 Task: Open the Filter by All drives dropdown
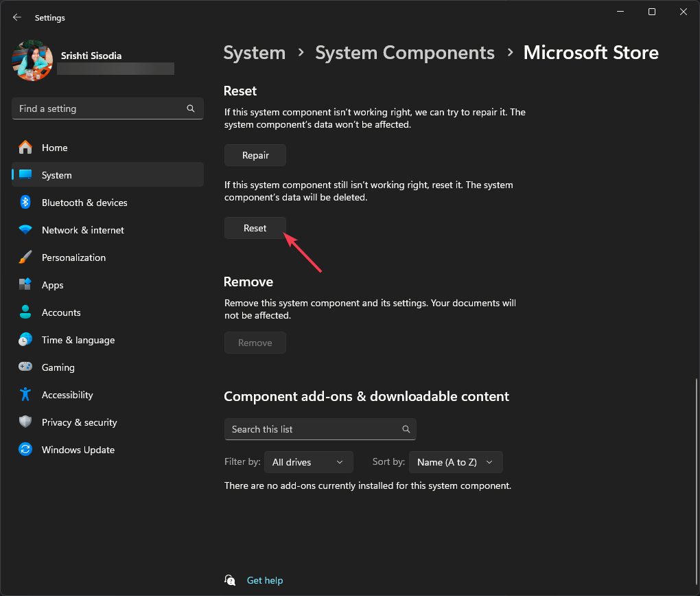(309, 462)
